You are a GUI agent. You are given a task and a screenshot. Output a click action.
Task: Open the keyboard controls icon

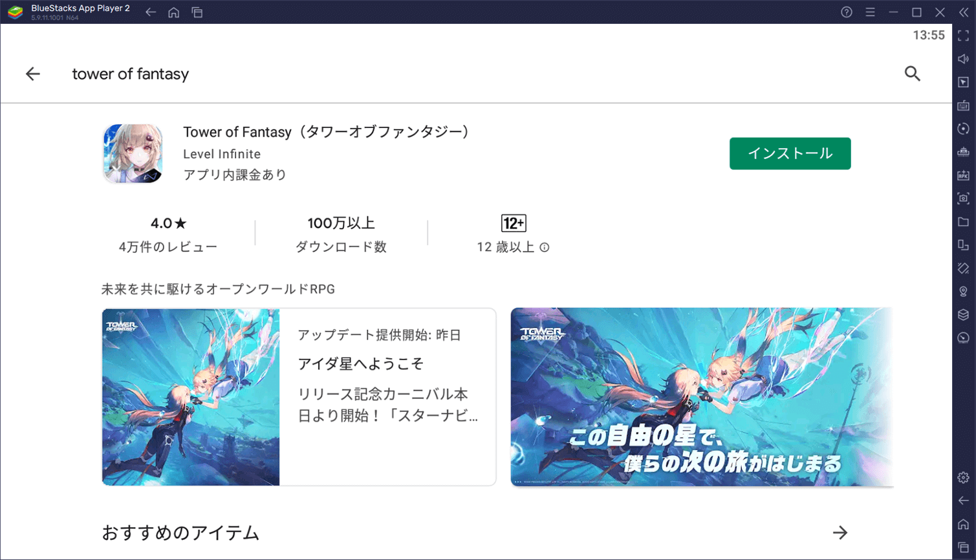964,105
